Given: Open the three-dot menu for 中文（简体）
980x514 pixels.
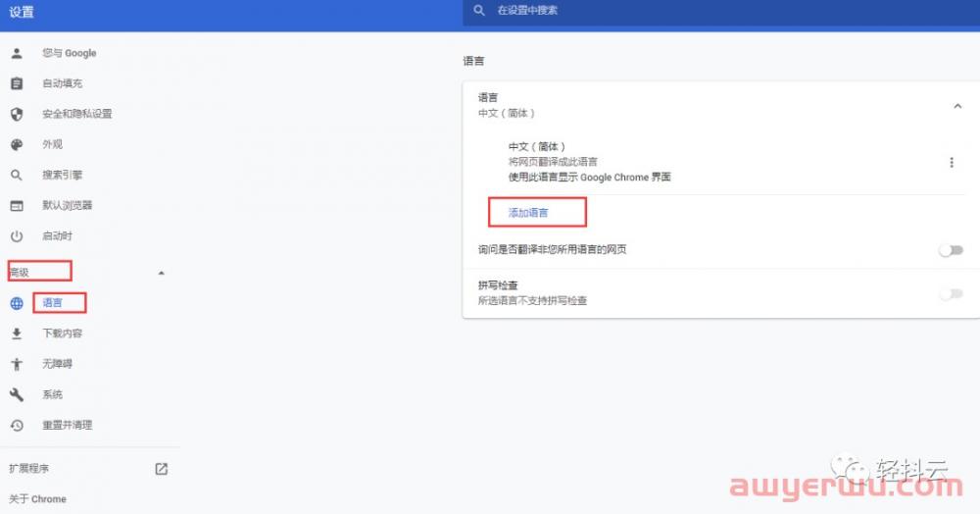Looking at the screenshot, I should [x=952, y=163].
